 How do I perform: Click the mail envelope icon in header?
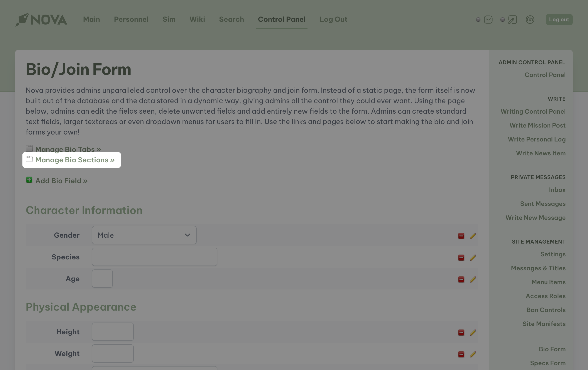pos(488,20)
